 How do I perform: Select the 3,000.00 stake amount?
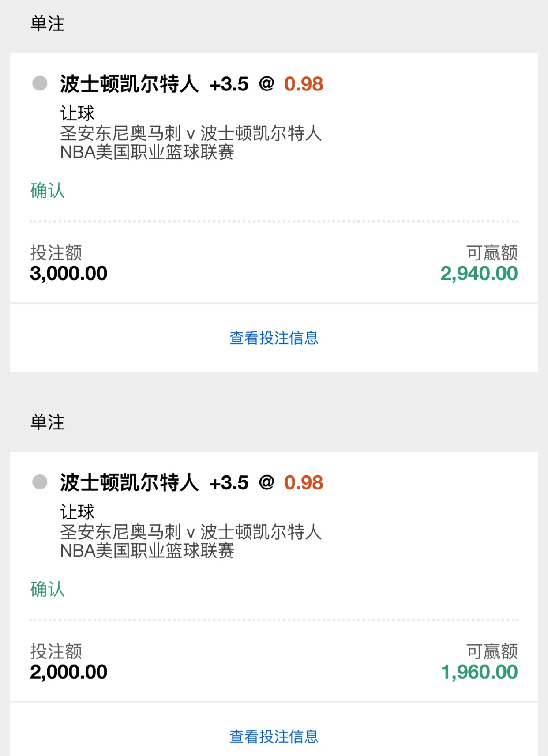tap(68, 274)
